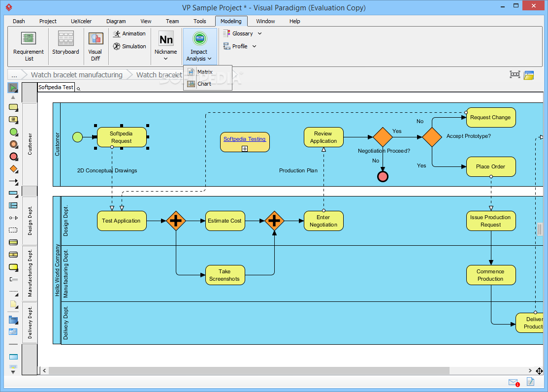Select the Sequence Flow arrow tool
This screenshot has width=548, height=392.
13,182
